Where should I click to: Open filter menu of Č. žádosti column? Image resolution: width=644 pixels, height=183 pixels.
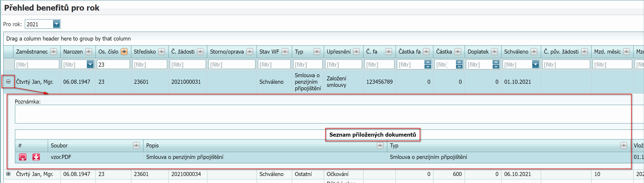click(x=200, y=52)
